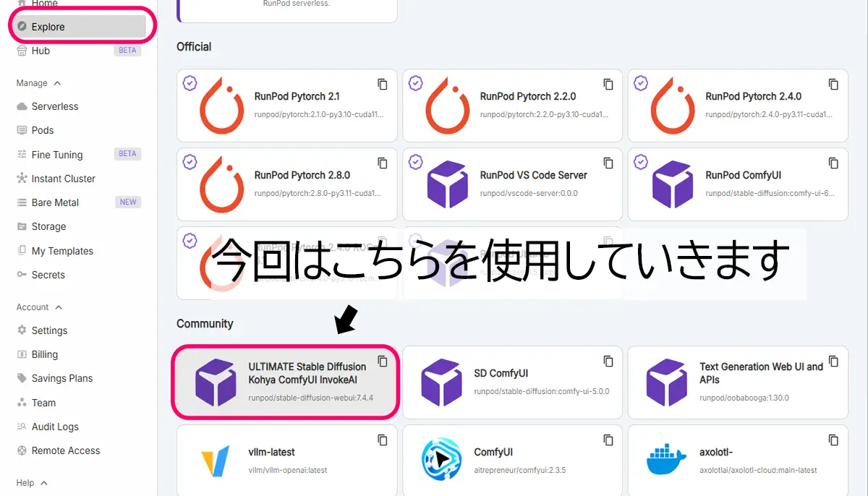This screenshot has width=868, height=496.
Task: Collapse the Account section chevron
Action: click(x=59, y=307)
